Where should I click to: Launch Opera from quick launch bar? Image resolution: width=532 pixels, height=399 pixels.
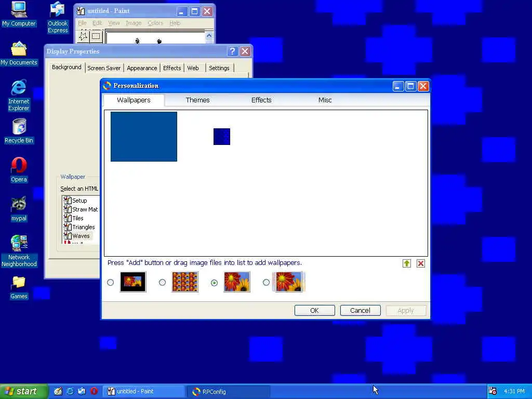point(94,391)
